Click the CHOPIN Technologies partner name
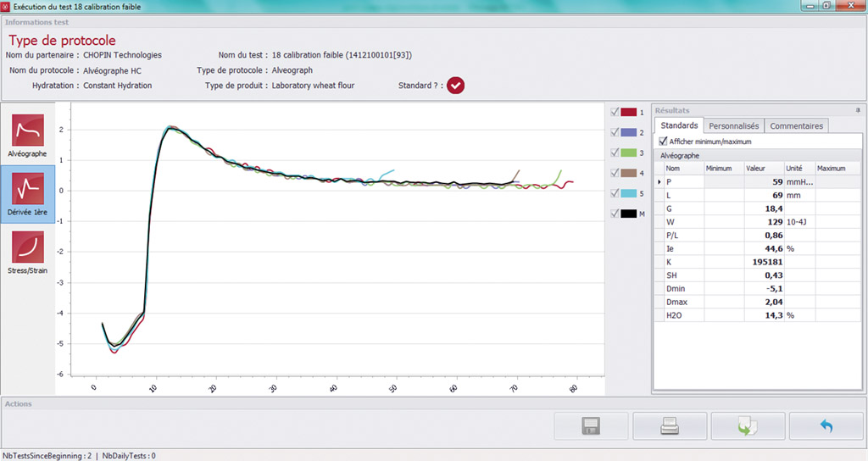 click(x=122, y=55)
